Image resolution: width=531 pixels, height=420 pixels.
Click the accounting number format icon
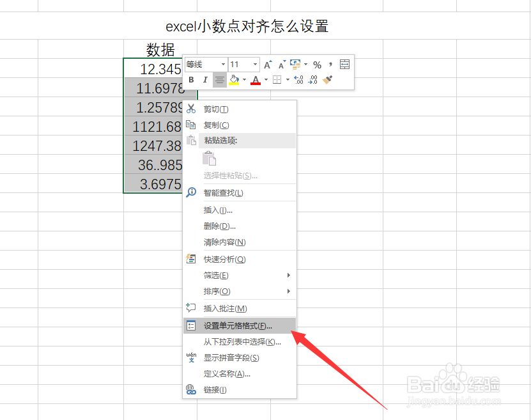point(295,65)
